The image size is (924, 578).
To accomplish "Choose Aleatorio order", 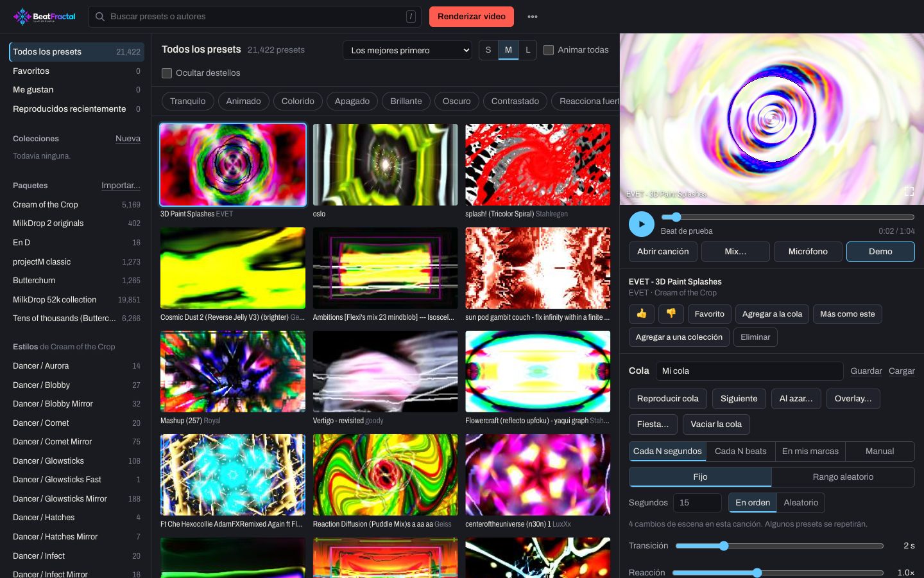I will point(801,503).
